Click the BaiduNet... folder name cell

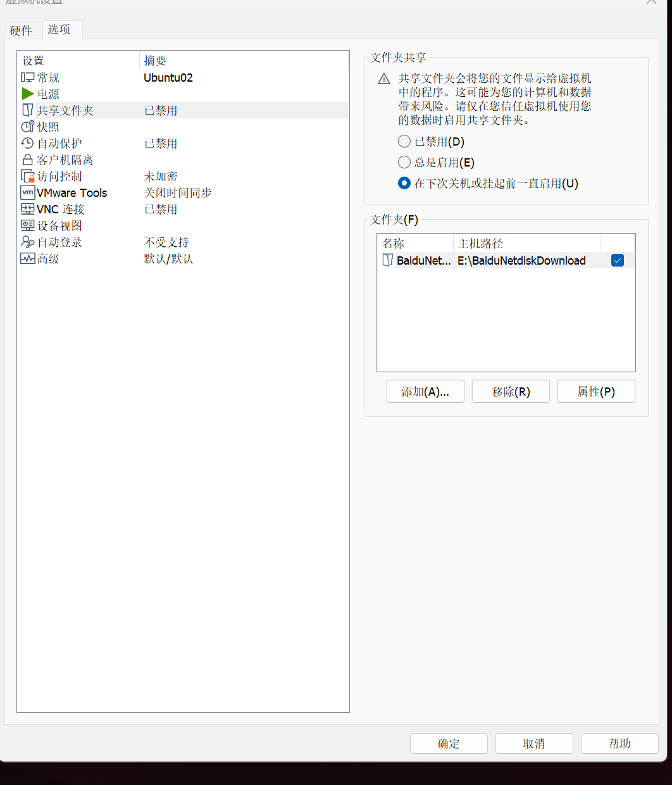pos(424,260)
